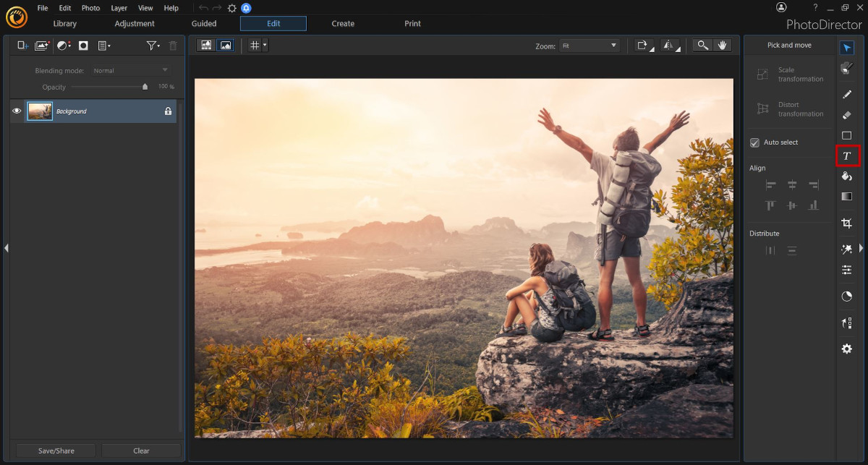Open the Help menu

coord(171,8)
